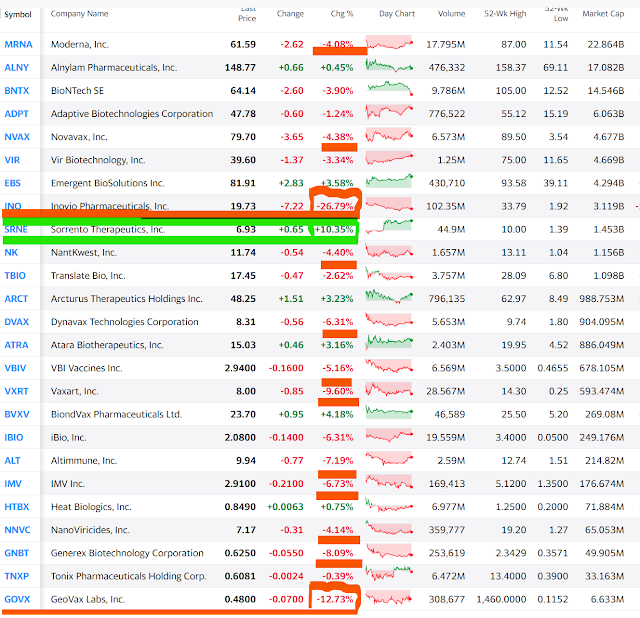This screenshot has height=618, width=640.
Task: Click Altimmune's last price 9.94
Action: tap(246, 460)
